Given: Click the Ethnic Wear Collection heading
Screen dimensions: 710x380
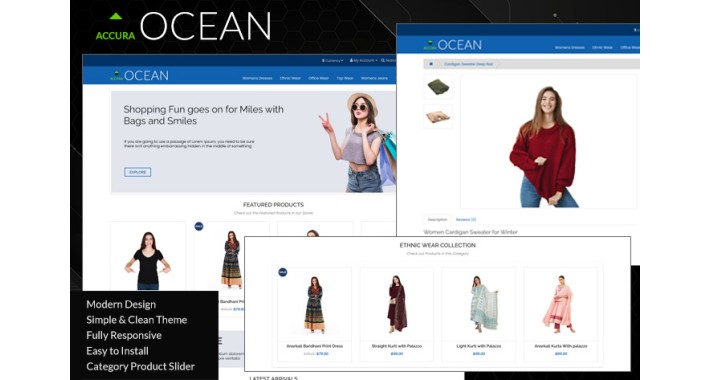Looking at the screenshot, I should pyautogui.click(x=437, y=245).
